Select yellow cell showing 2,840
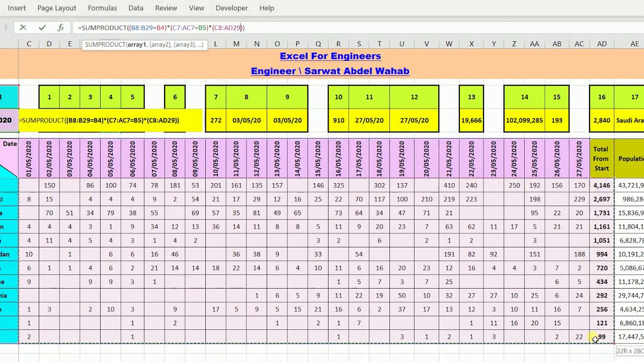Image resolution: width=644 pixels, height=362 pixels. click(x=602, y=121)
